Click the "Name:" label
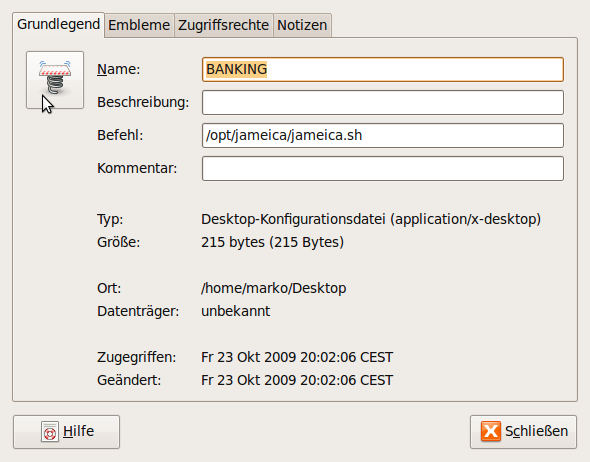 [x=119, y=69]
